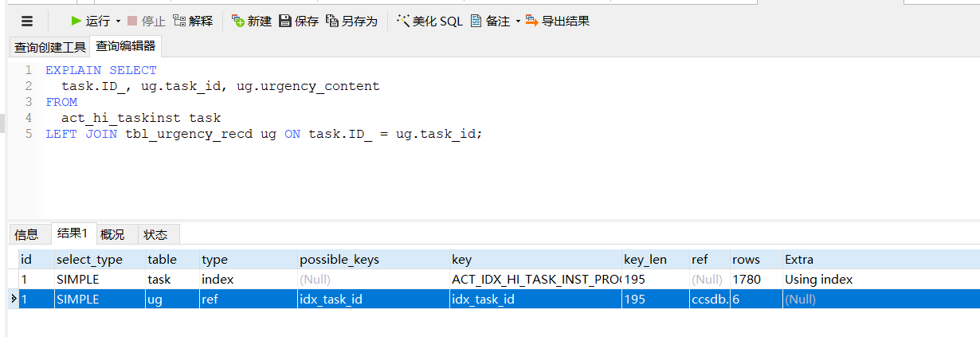980x337 pixels.
Task: Click the possible_keys column header
Action: 339,260
